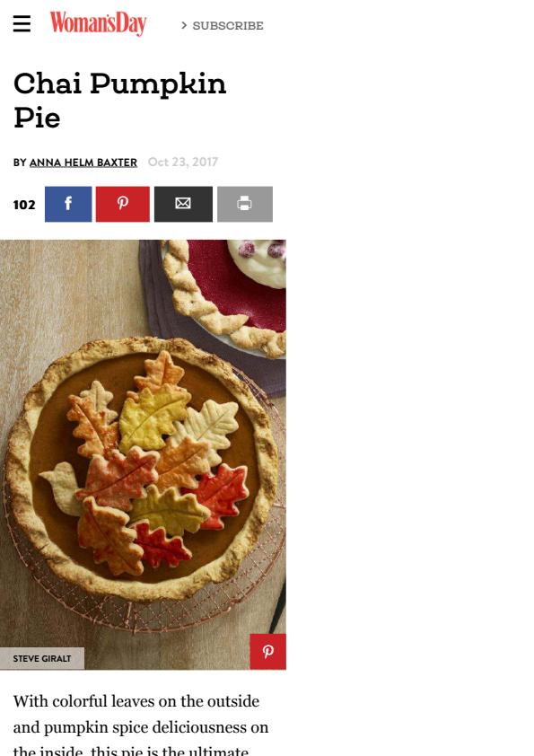Viewport: 534px width, 756px height.
Task: Click the Steve Giralt photo credit label
Action: tap(42, 658)
